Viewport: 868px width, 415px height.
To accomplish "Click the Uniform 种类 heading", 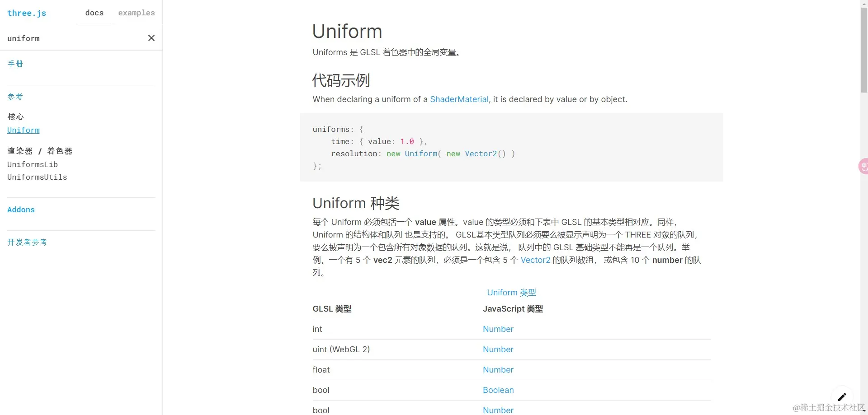I will [356, 203].
